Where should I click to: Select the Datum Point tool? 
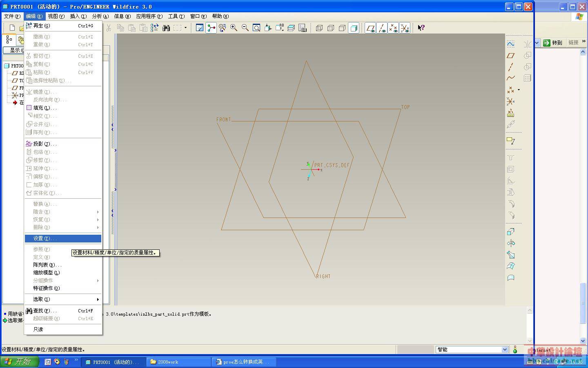tap(511, 90)
